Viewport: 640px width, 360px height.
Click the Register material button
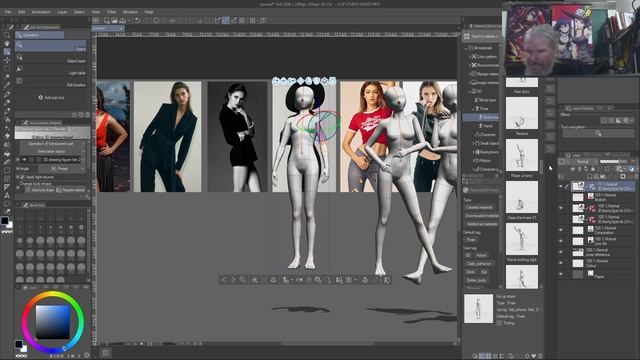pyautogui.click(x=71, y=190)
